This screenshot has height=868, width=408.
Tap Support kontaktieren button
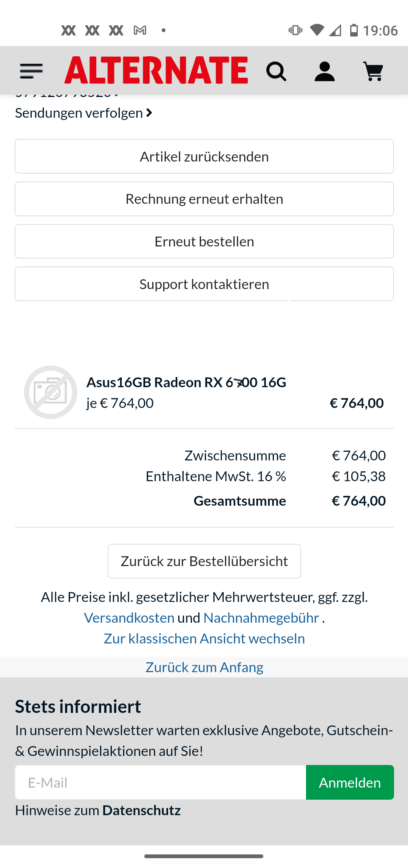204,284
